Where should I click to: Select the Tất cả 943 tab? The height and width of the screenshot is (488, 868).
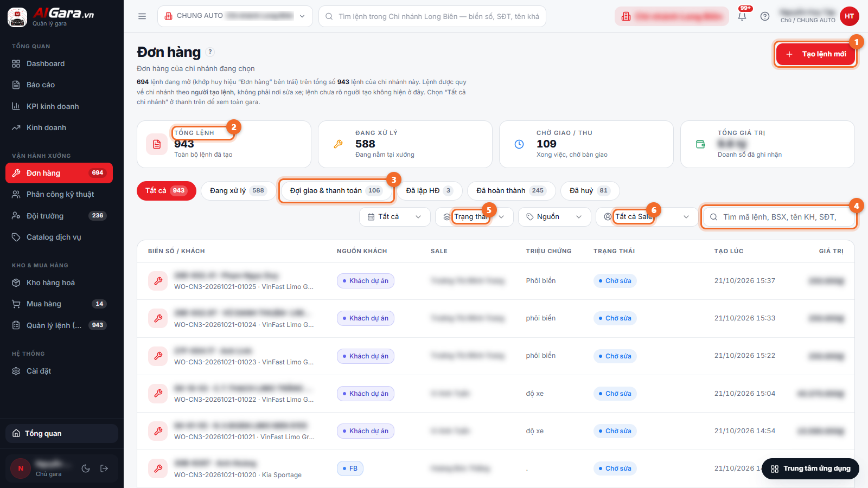[x=166, y=191]
